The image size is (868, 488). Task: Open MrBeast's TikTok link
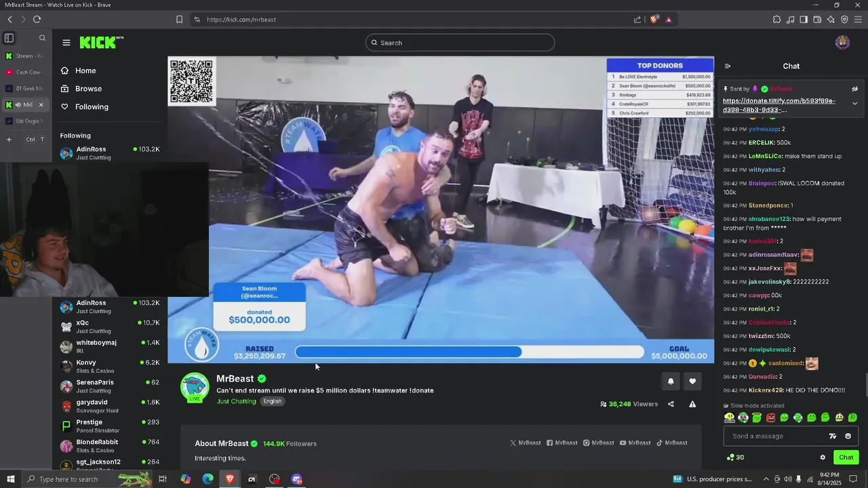pos(672,443)
